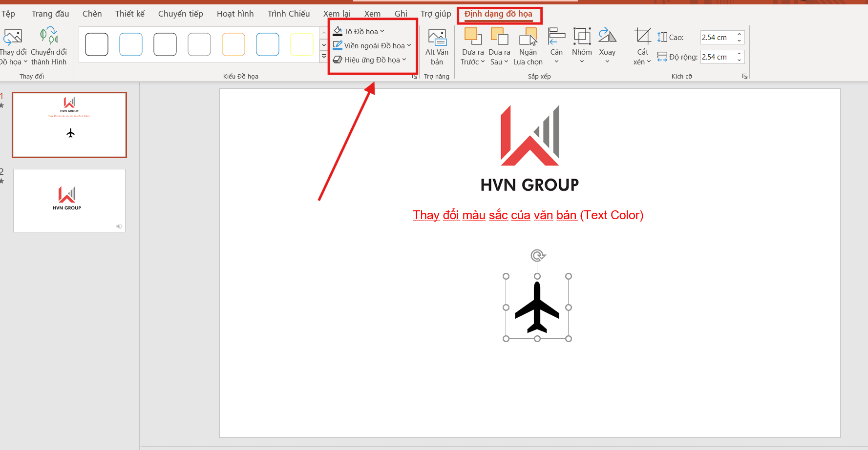This screenshot has width=868, height=450.
Task: Click the Đưa ra Sau icon
Action: pos(499,37)
